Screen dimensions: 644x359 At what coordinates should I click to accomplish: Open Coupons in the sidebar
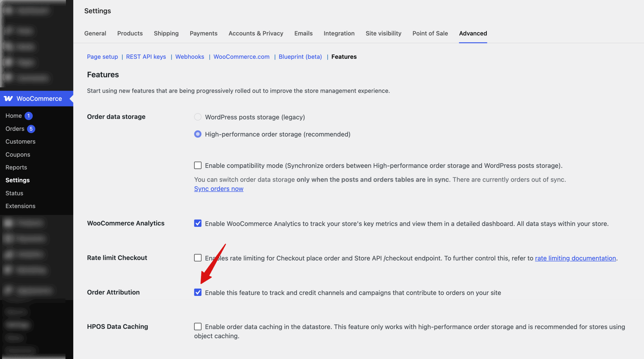pos(18,155)
